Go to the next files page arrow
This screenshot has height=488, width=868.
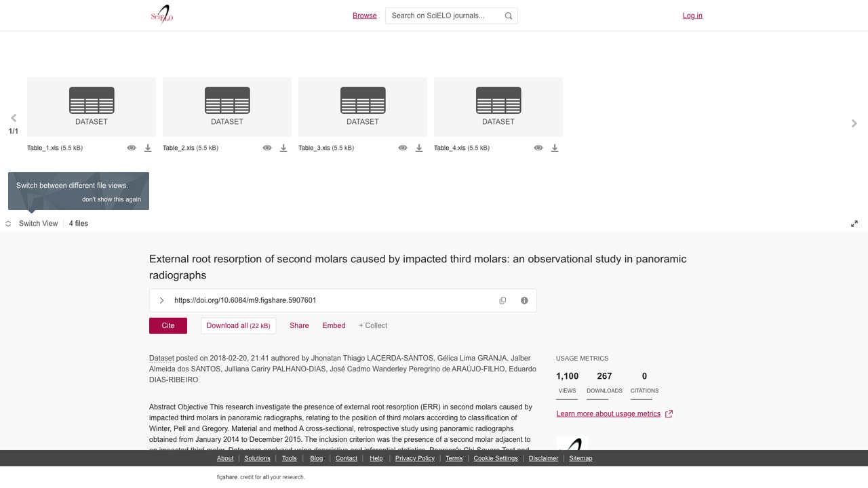(x=854, y=123)
